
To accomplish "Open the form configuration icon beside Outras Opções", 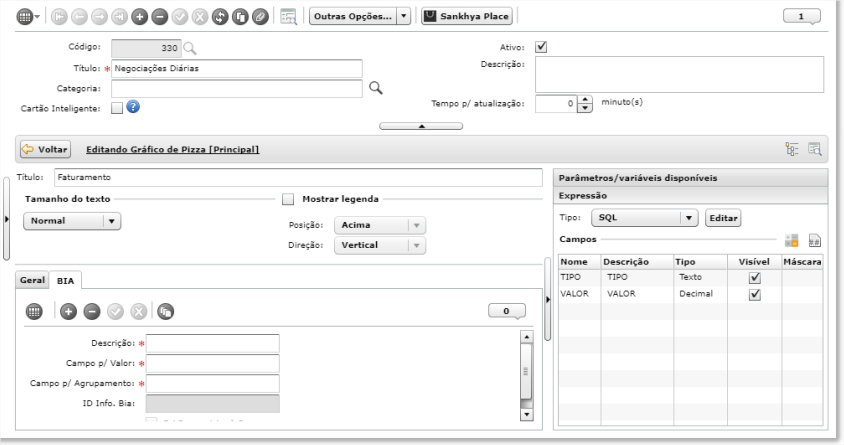I will click(289, 17).
